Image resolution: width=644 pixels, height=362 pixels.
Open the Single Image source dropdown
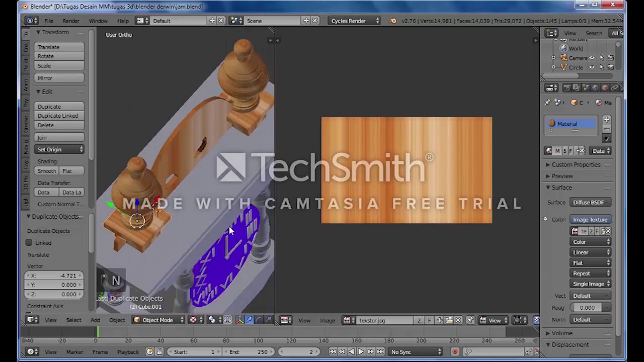click(591, 284)
